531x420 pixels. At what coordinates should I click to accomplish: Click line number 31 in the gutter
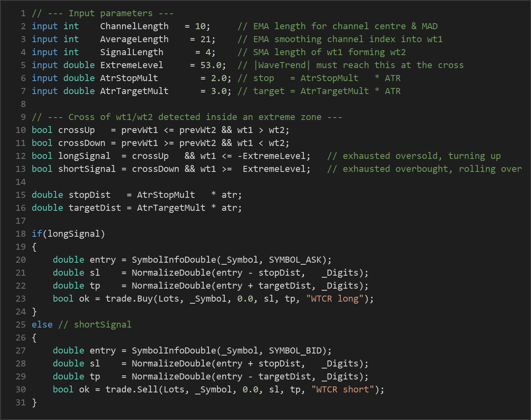(x=21, y=403)
